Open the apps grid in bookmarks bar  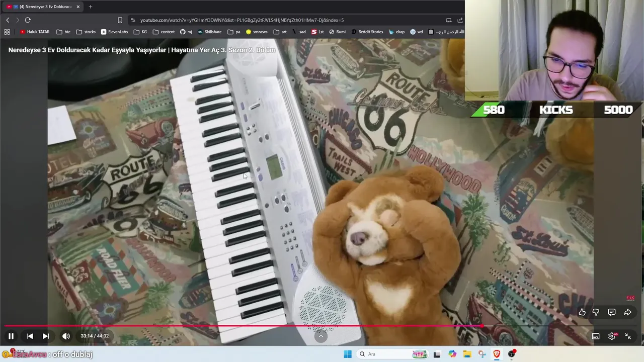pos(7,32)
